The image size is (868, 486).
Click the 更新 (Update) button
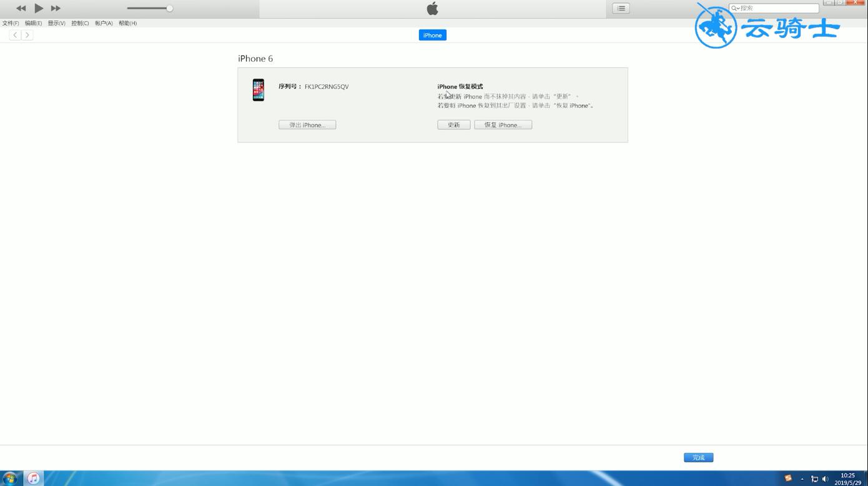(x=453, y=125)
